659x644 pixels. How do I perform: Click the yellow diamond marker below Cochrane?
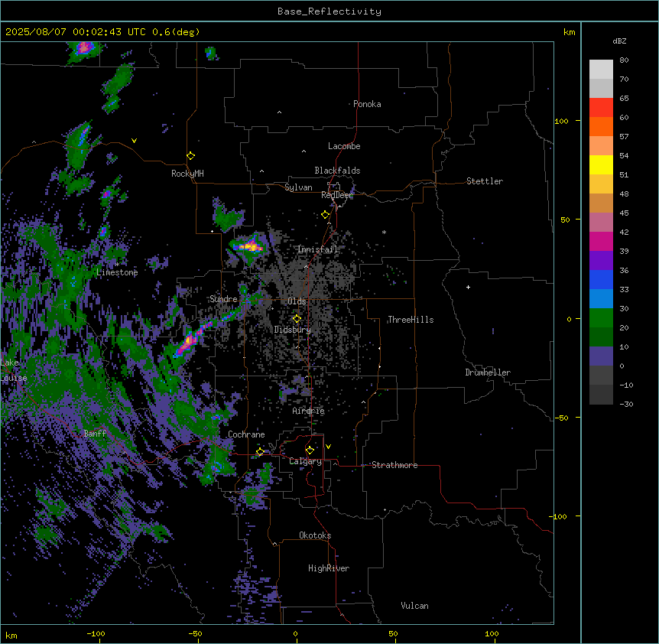pyautogui.click(x=260, y=452)
